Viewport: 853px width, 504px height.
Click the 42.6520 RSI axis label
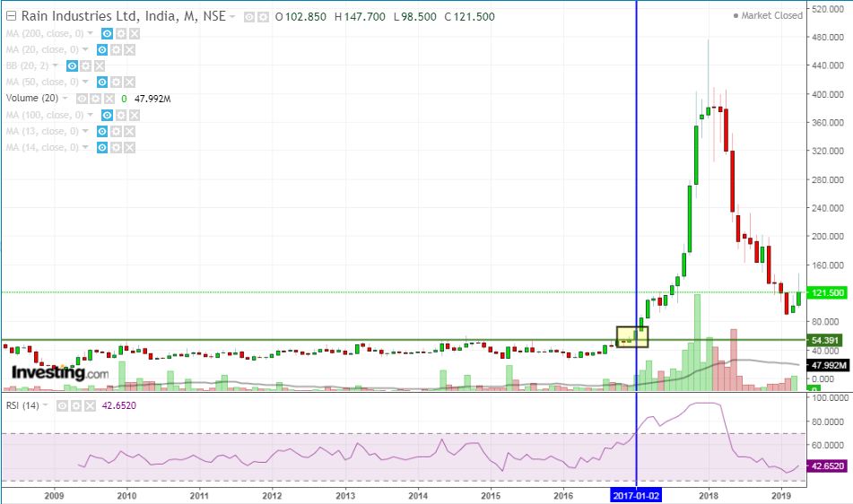[x=827, y=466]
